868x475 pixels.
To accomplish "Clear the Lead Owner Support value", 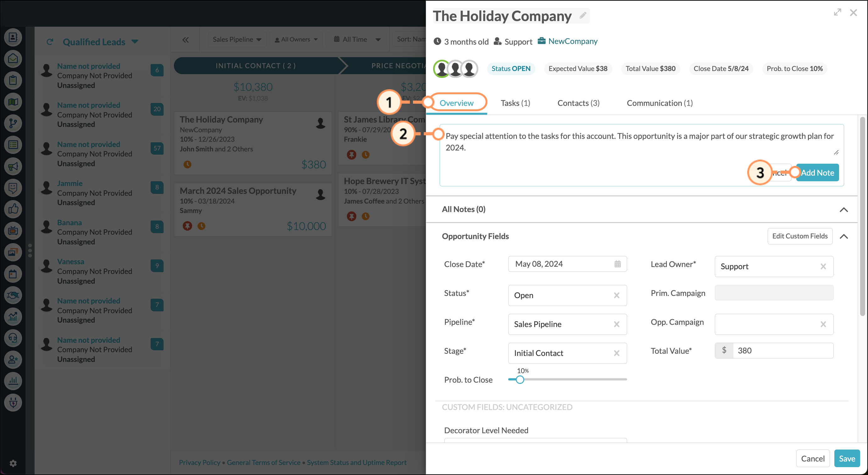I will [823, 267].
